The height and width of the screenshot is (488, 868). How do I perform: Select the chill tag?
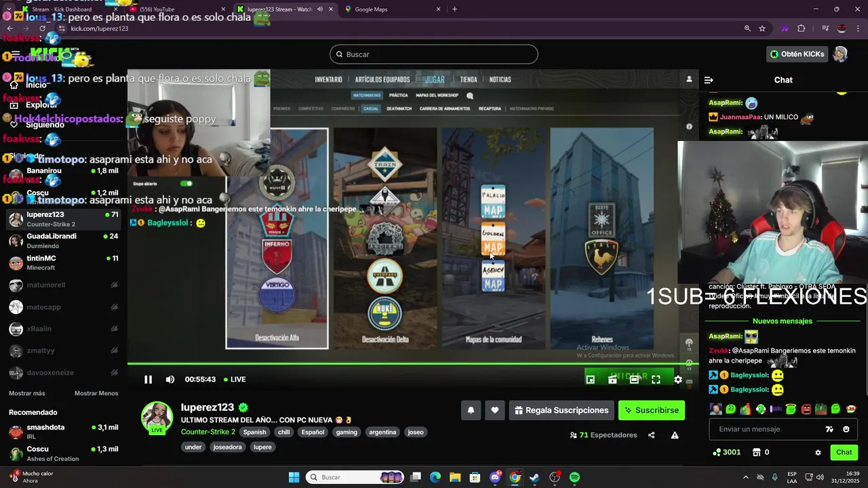(x=283, y=432)
